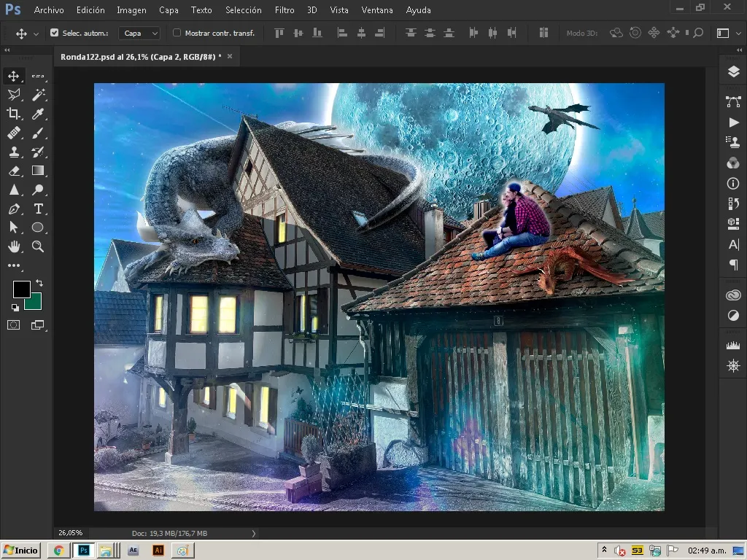
Task: Open the Archivo menu
Action: 49,10
